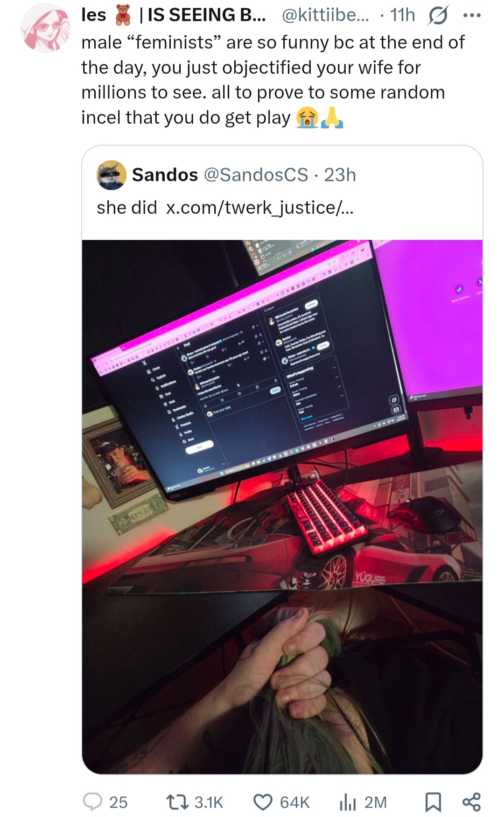Visit the @SandosCS handle
Screen dimensions: 504x817
coord(256,175)
